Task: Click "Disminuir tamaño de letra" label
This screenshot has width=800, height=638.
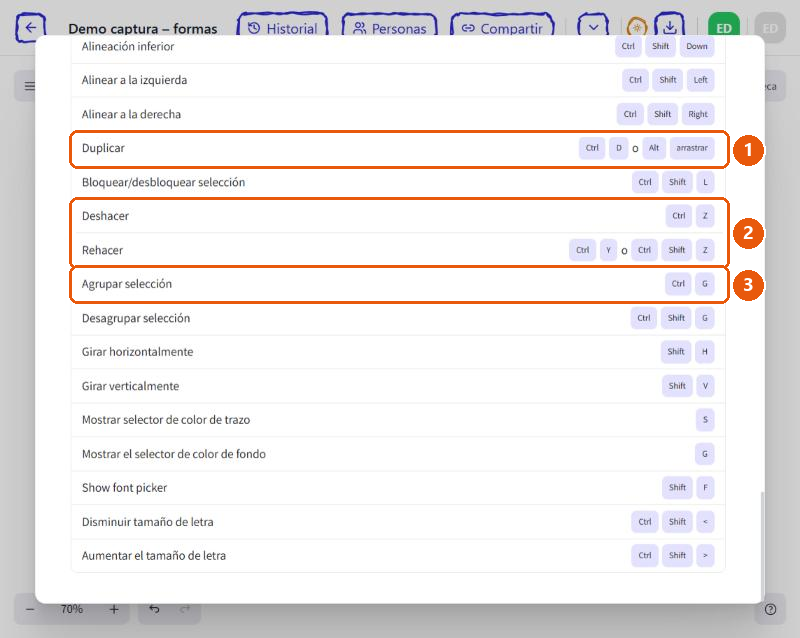Action: 147,522
